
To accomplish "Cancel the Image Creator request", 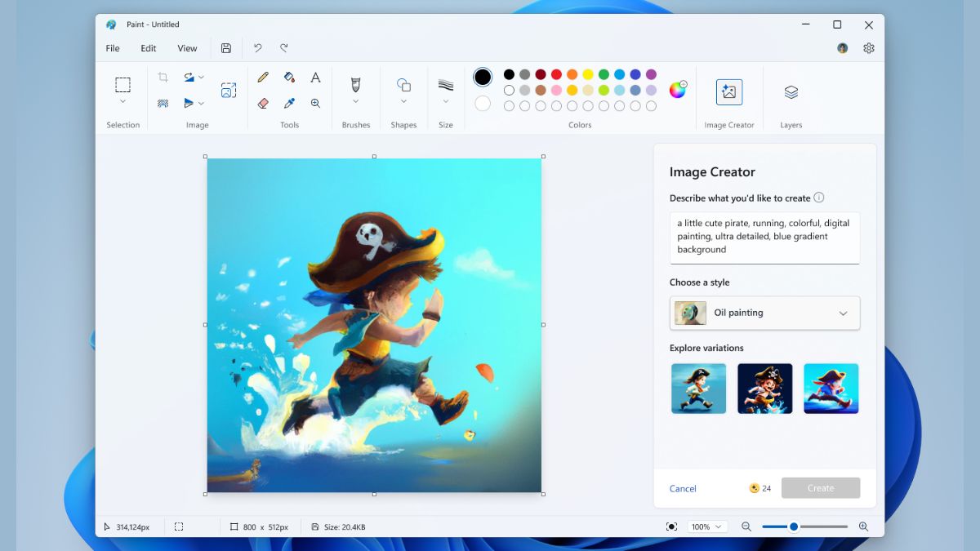I will (683, 488).
